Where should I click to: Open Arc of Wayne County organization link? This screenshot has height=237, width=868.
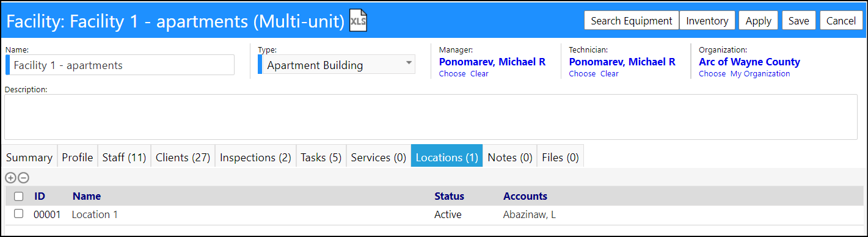click(749, 62)
